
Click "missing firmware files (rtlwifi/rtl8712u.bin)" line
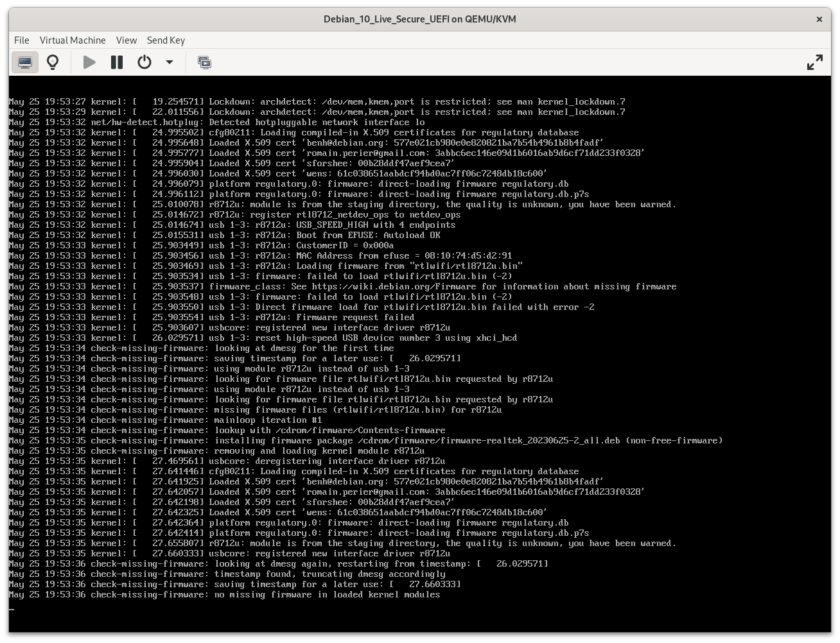coord(256,410)
